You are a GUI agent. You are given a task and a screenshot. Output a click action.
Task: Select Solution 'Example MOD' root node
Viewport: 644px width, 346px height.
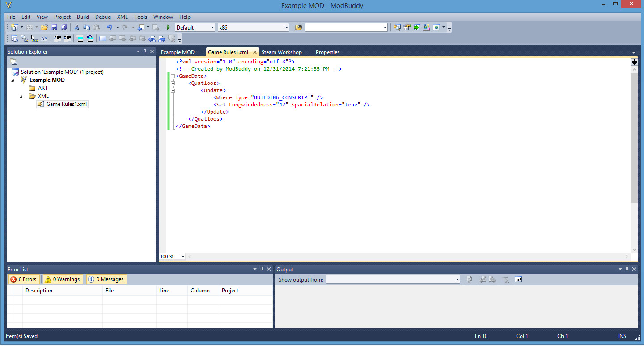[62, 72]
